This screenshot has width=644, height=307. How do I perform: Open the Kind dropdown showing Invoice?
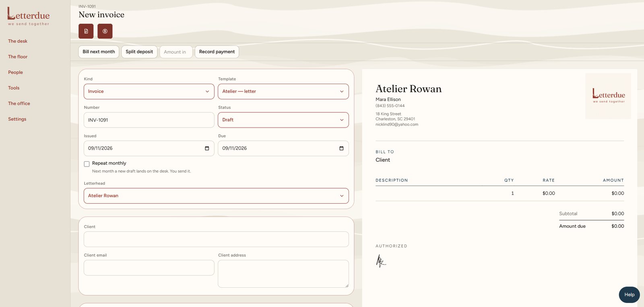149,91
